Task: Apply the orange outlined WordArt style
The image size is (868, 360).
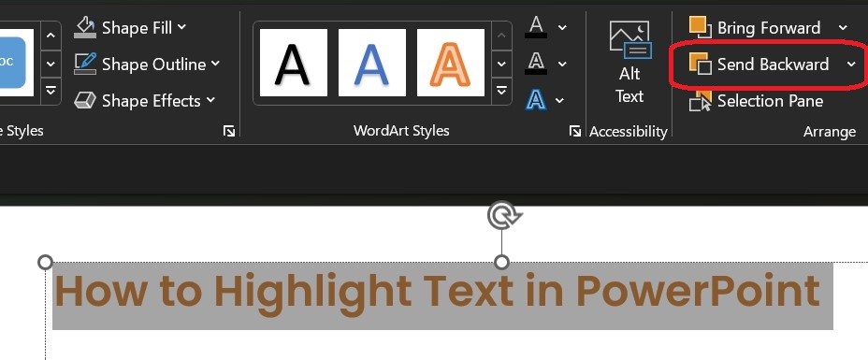Action: coord(451,63)
